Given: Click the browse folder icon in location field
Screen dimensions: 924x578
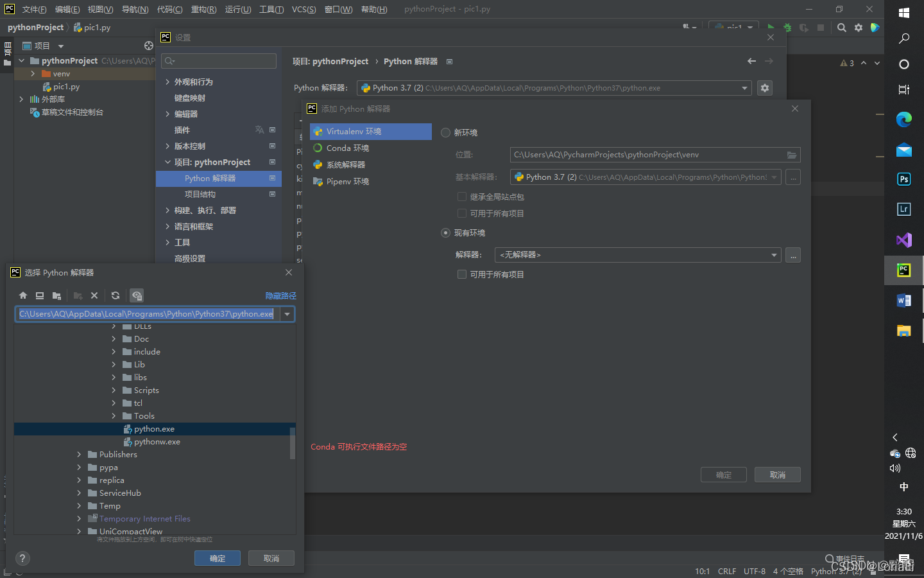Looking at the screenshot, I should click(x=792, y=155).
